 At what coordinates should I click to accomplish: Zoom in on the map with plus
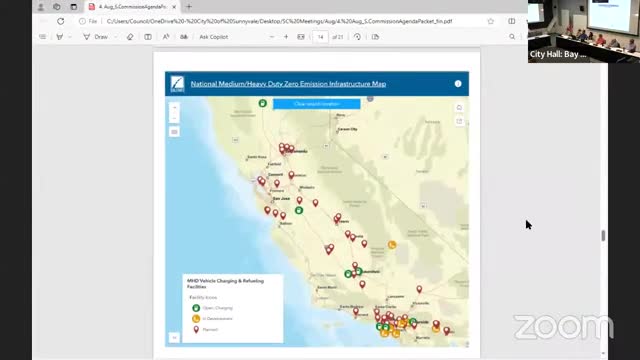pos(174,108)
